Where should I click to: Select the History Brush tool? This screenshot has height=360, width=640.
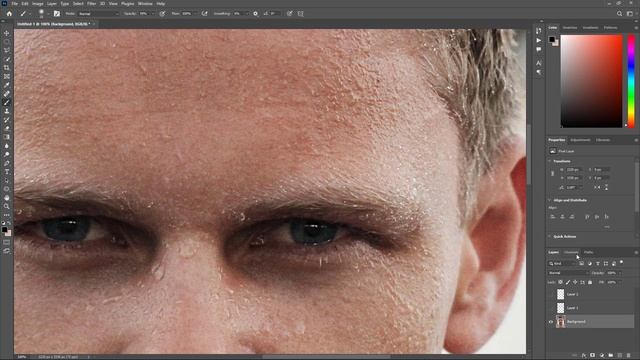[x=7, y=120]
